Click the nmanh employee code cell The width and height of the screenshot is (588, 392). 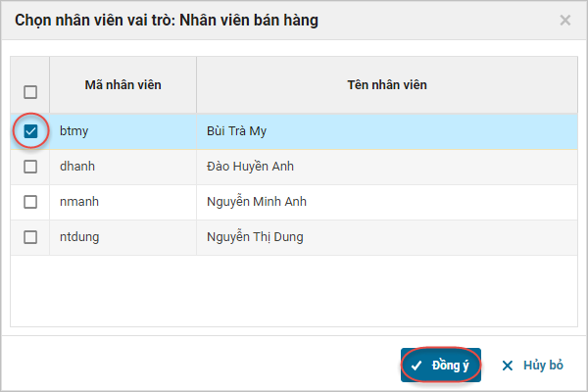(x=79, y=201)
